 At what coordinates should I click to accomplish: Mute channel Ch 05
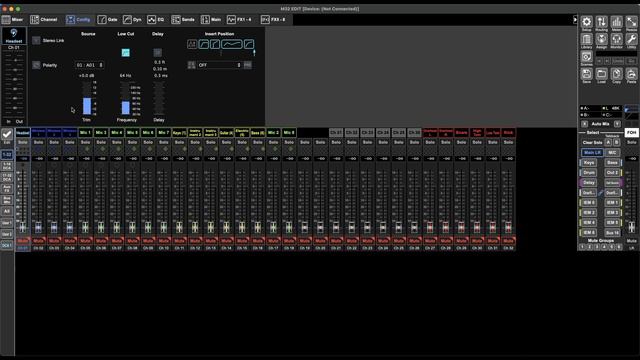tap(85, 241)
